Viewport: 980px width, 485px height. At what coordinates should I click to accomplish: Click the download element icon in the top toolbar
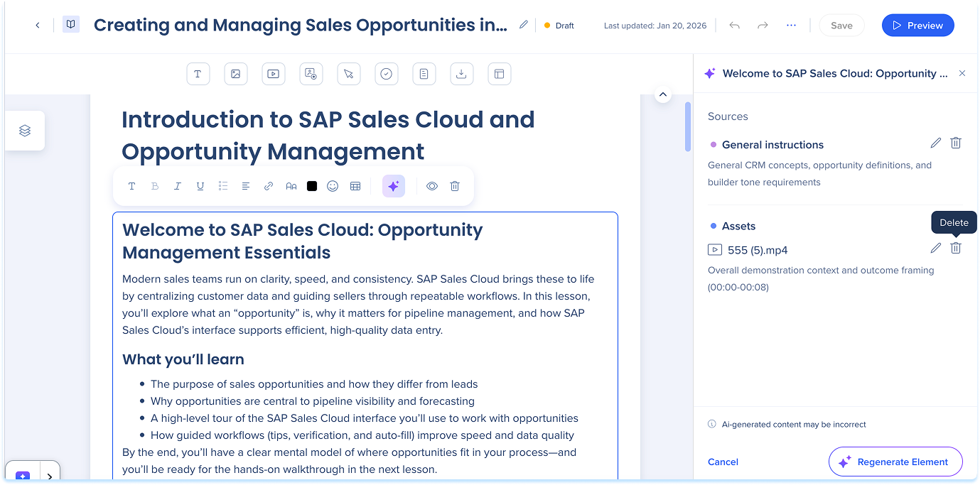pyautogui.click(x=461, y=74)
